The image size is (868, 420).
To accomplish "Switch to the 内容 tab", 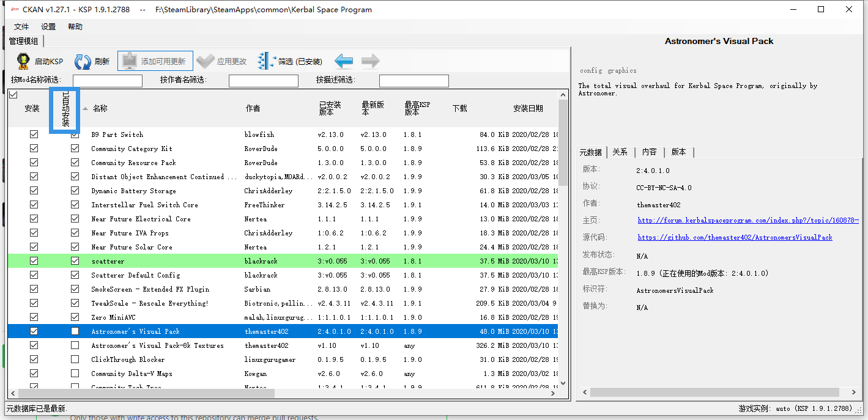I will coord(650,152).
